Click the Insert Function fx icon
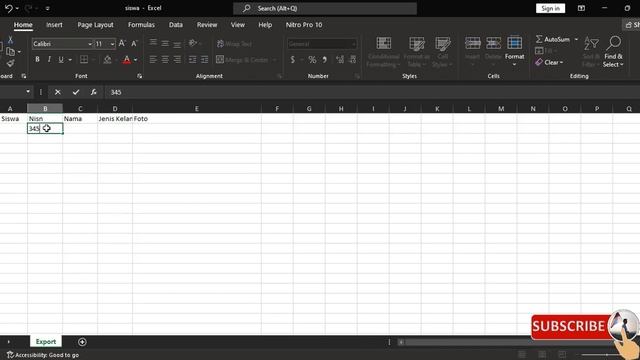The width and height of the screenshot is (640, 360). click(x=93, y=92)
